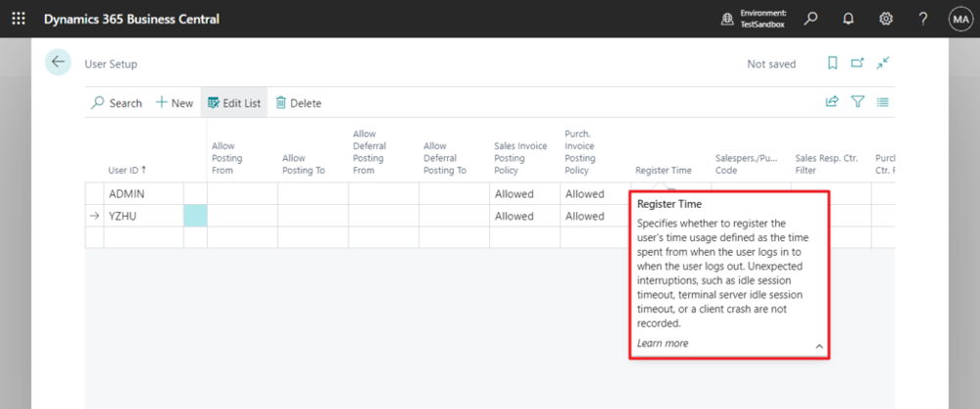
Task: Open the Allow Deferral Posting From header
Action: point(369,152)
